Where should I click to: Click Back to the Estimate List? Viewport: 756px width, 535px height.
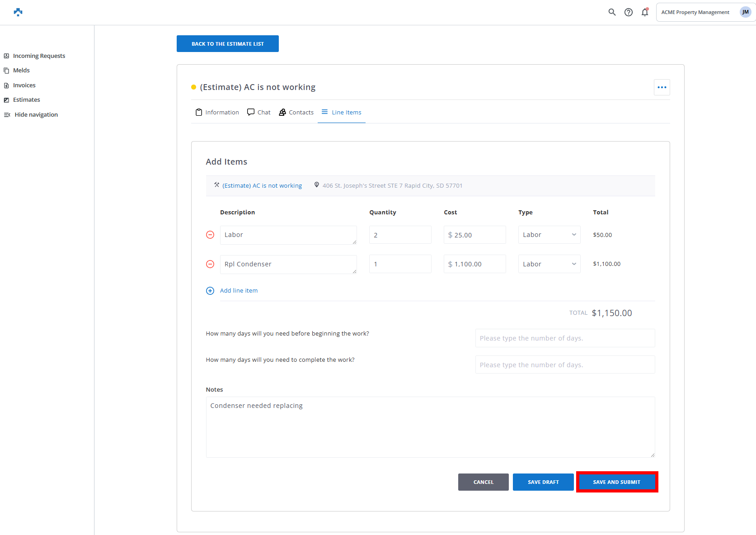tap(227, 44)
